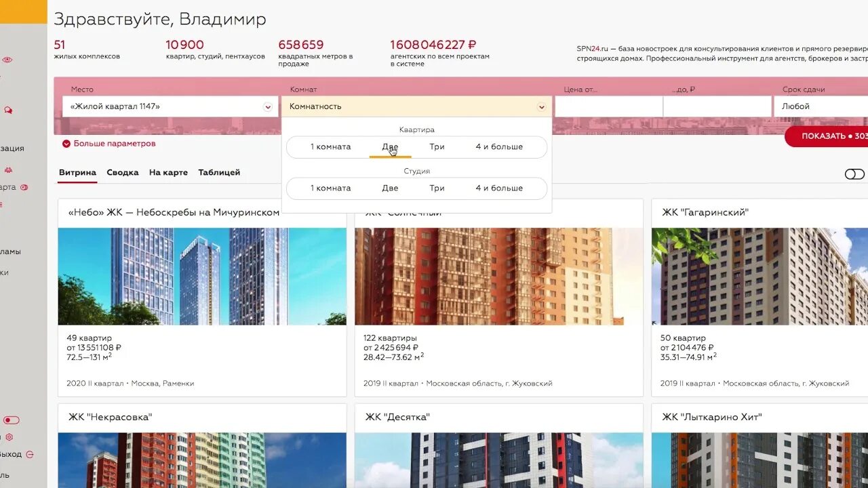Click 'зация' item in left sidebar

click(x=12, y=148)
